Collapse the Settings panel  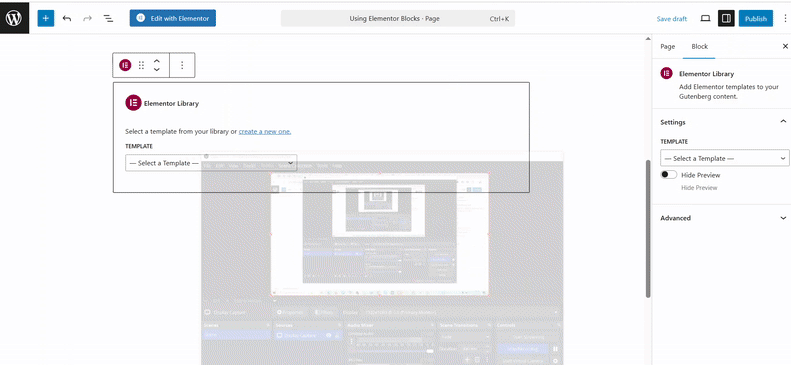[x=721, y=122]
